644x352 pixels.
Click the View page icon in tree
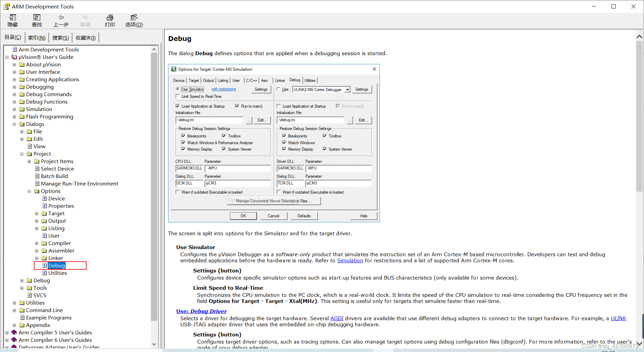coord(29,146)
